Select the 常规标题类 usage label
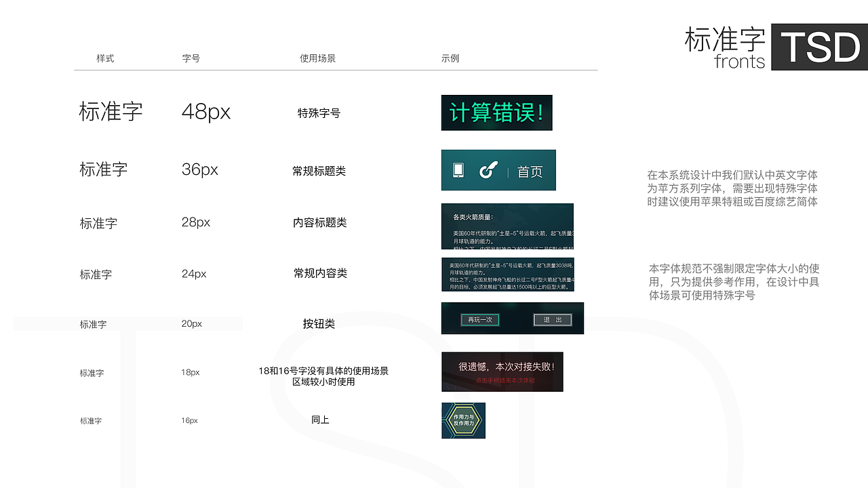This screenshot has height=488, width=868. click(319, 171)
